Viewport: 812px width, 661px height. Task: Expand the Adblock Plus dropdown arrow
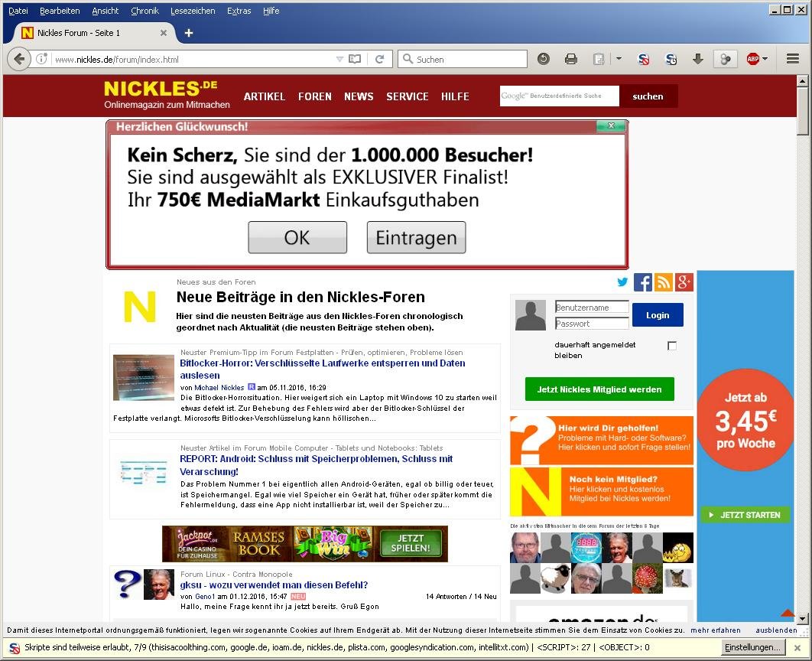pos(765,59)
